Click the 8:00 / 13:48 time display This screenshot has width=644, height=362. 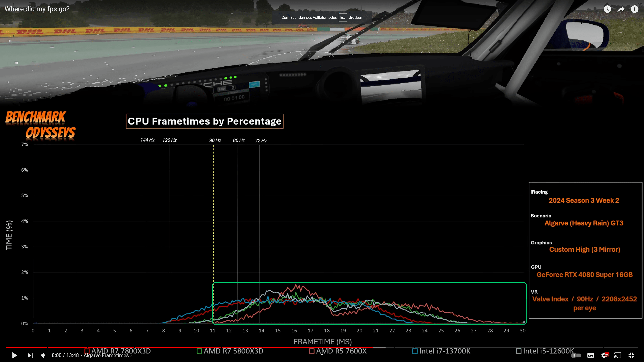click(65, 355)
